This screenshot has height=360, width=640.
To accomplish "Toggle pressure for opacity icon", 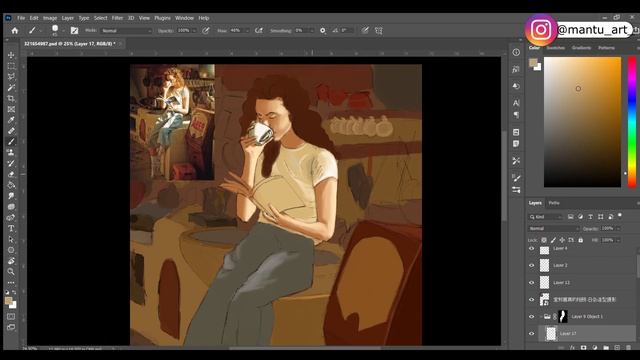I will [206, 31].
